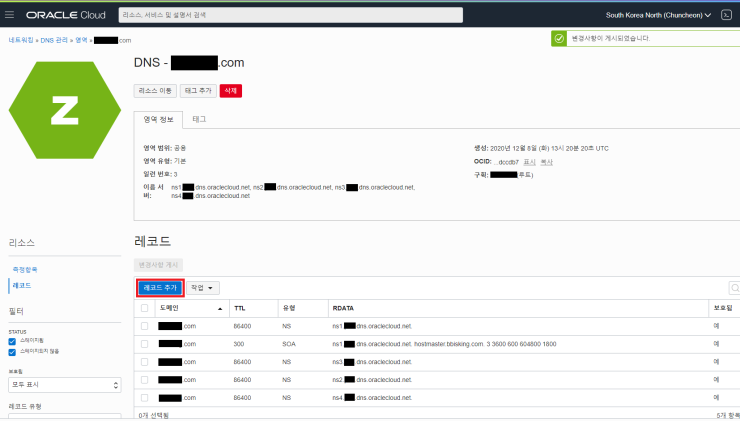Expand the South Korea North region dropdown
Screen dimensions: 740x421
(658, 15)
